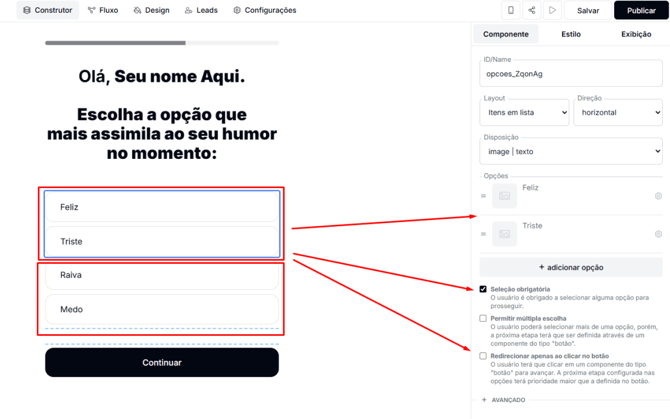Click adicionar opção button

click(571, 267)
